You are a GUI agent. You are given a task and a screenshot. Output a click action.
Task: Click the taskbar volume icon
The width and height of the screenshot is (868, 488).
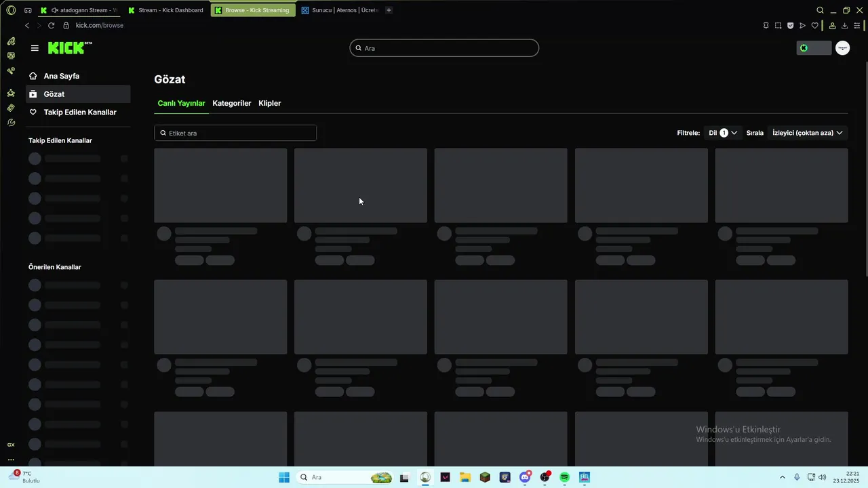[x=822, y=477]
